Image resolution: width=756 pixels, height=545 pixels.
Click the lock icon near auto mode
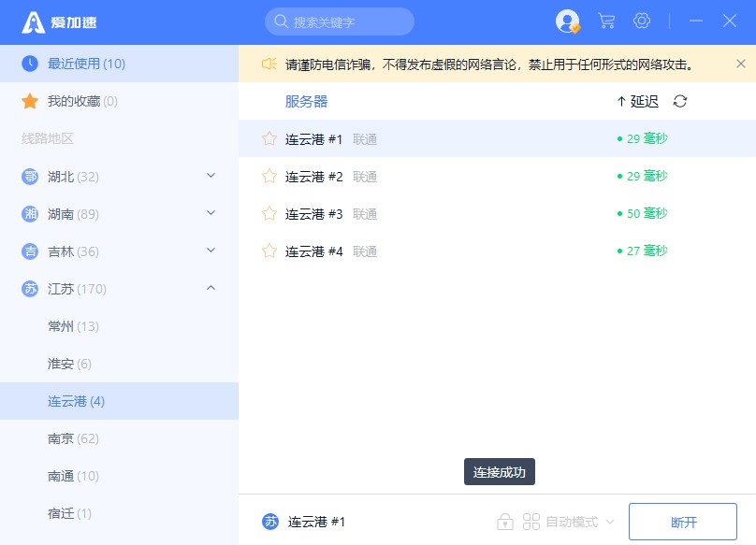click(x=505, y=522)
